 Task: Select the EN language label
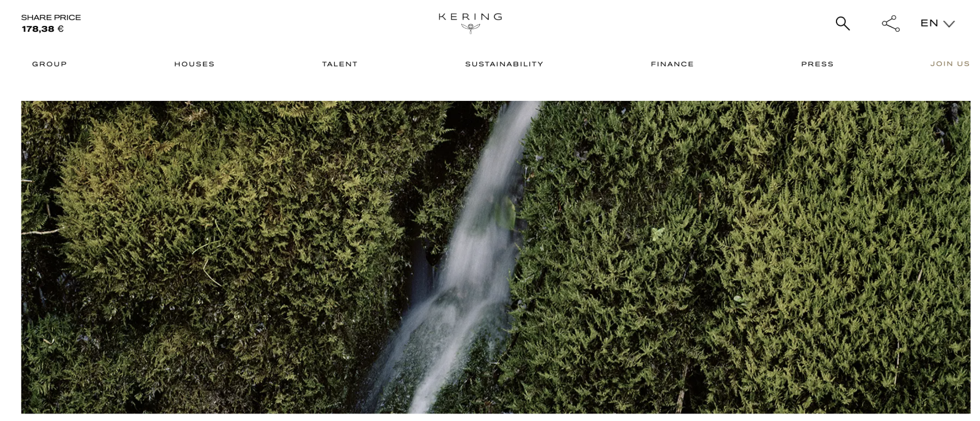929,23
